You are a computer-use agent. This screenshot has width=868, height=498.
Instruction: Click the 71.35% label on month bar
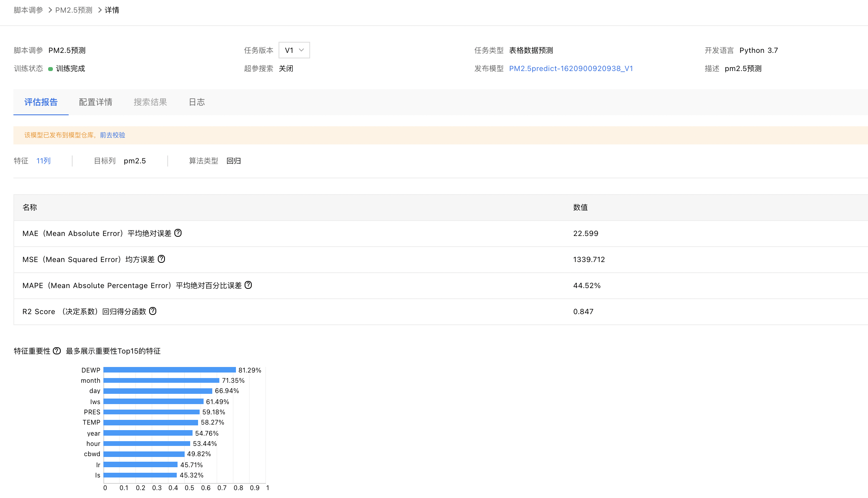233,380
